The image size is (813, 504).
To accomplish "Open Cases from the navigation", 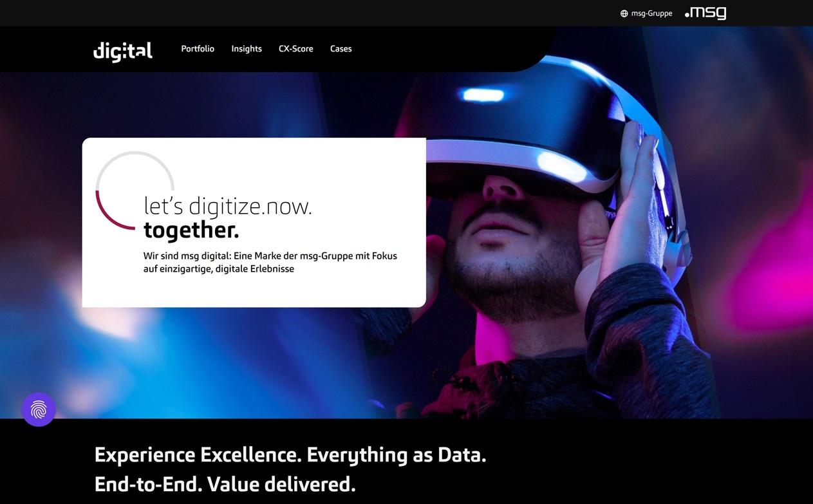I will click(341, 49).
